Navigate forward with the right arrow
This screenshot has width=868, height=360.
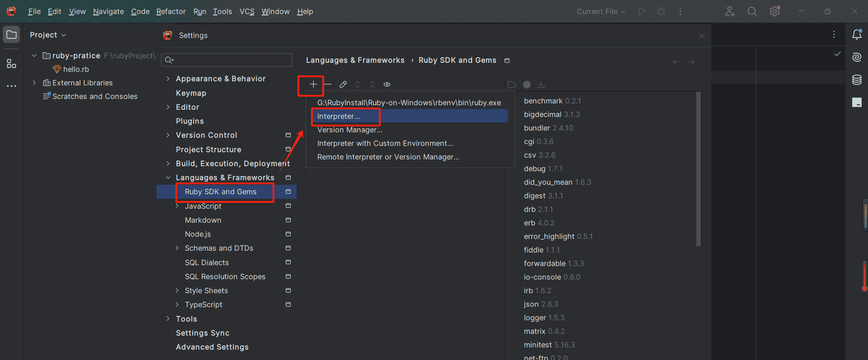click(x=691, y=62)
